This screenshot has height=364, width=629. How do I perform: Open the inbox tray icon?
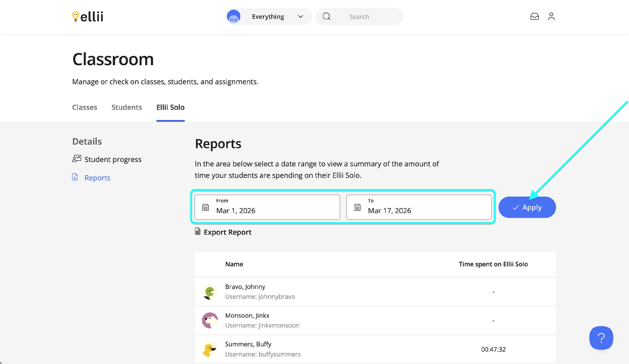tap(534, 17)
